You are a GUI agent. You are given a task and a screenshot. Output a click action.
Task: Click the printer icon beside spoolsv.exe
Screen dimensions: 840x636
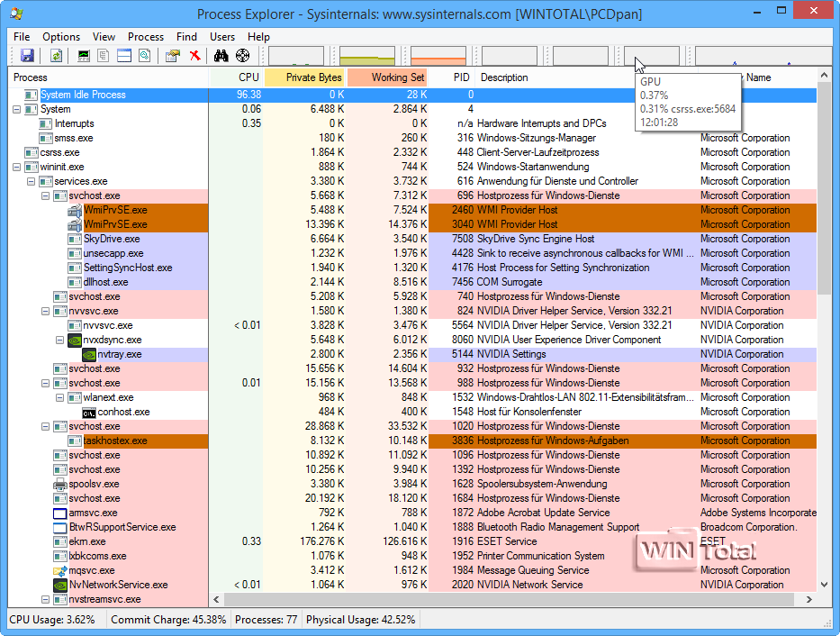tap(60, 485)
